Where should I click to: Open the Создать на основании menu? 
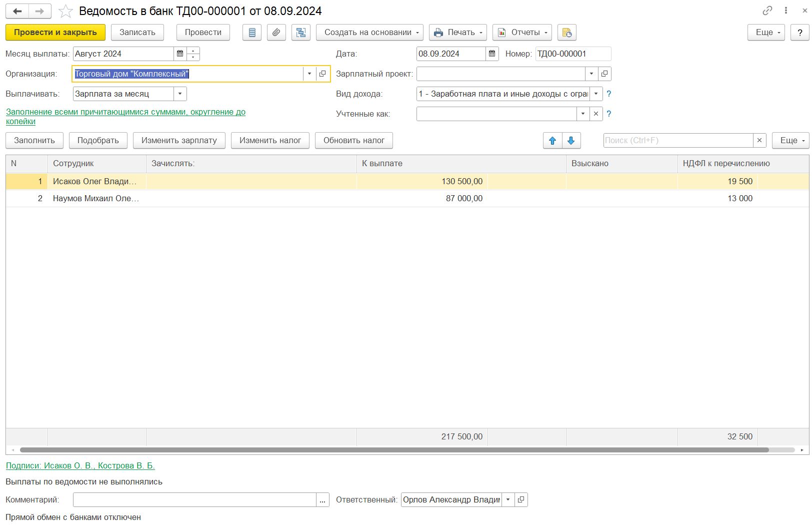[x=369, y=33]
